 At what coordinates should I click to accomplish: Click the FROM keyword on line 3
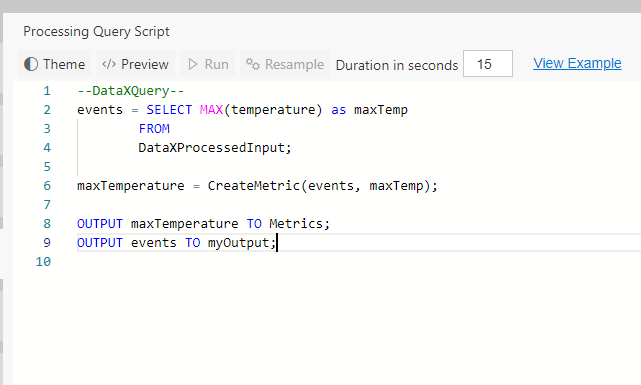pyautogui.click(x=154, y=129)
